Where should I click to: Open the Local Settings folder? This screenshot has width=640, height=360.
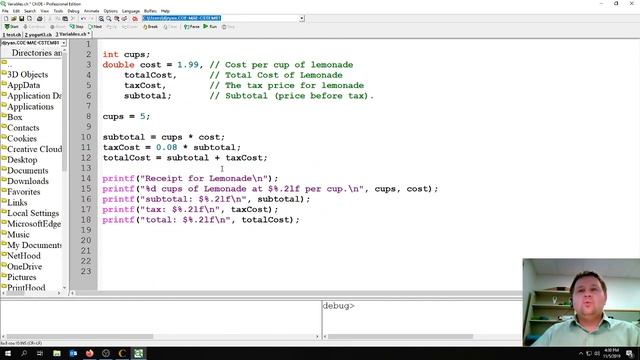click(33, 213)
